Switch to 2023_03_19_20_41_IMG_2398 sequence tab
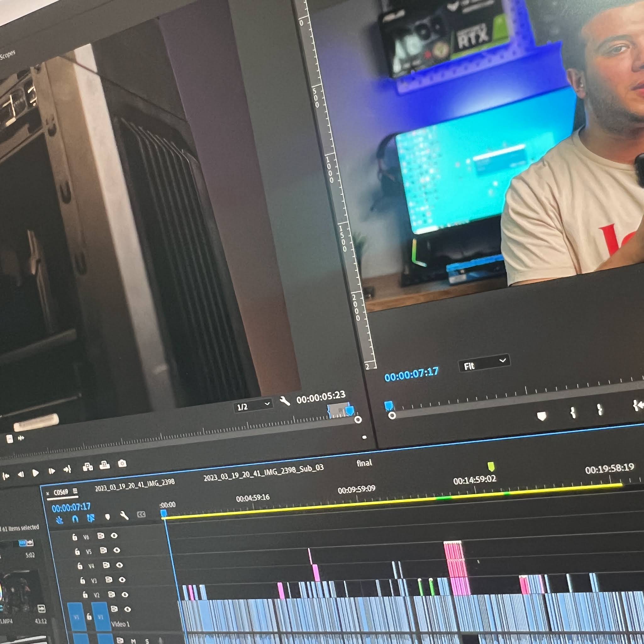Image resolution: width=644 pixels, height=644 pixels. (135, 486)
